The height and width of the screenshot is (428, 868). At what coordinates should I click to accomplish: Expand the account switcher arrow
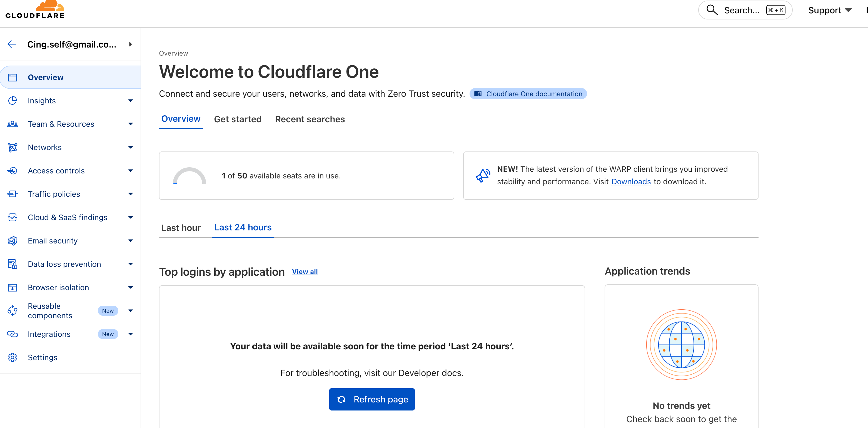130,44
